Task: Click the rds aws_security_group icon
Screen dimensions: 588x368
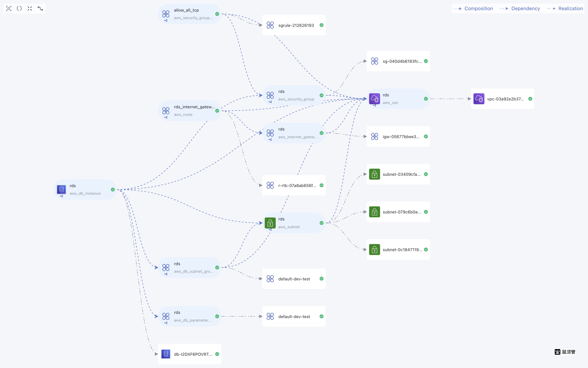Action: click(x=270, y=95)
